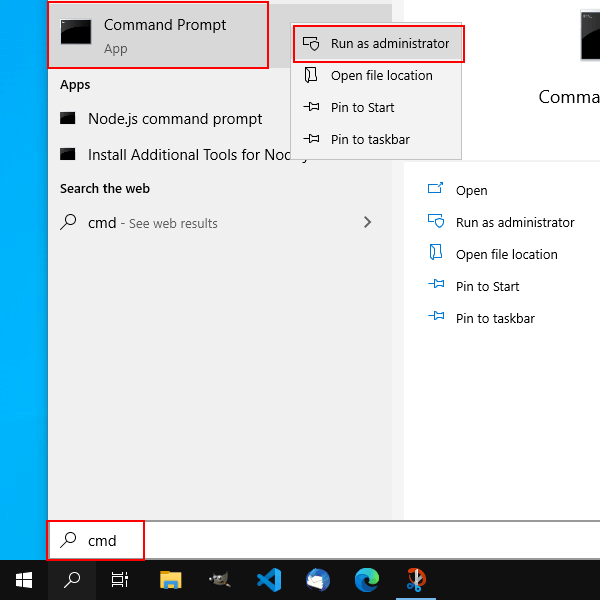This screenshot has width=600, height=600.
Task: Click the magnifier icon beside web result cmd
Action: [68, 222]
